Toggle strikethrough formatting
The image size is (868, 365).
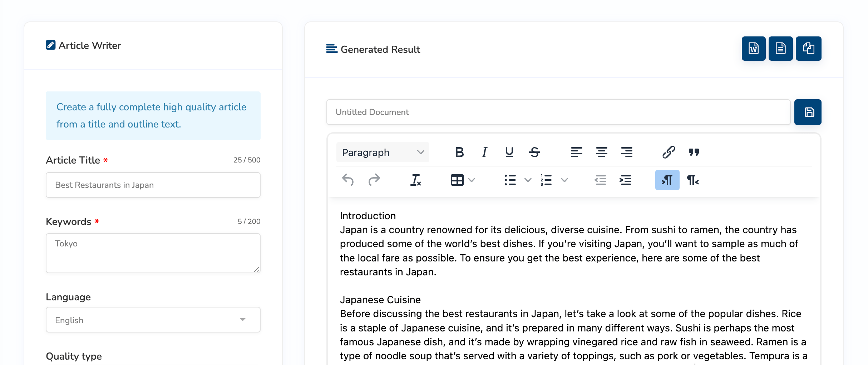[x=534, y=152]
